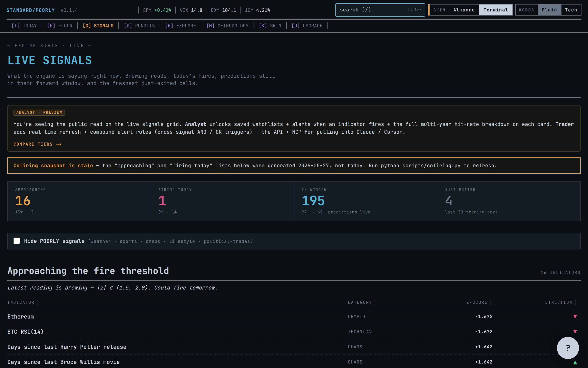The height and width of the screenshot is (368, 588).
Task: Click the down triangle in BTC RSI(14) row
Action: click(x=575, y=331)
